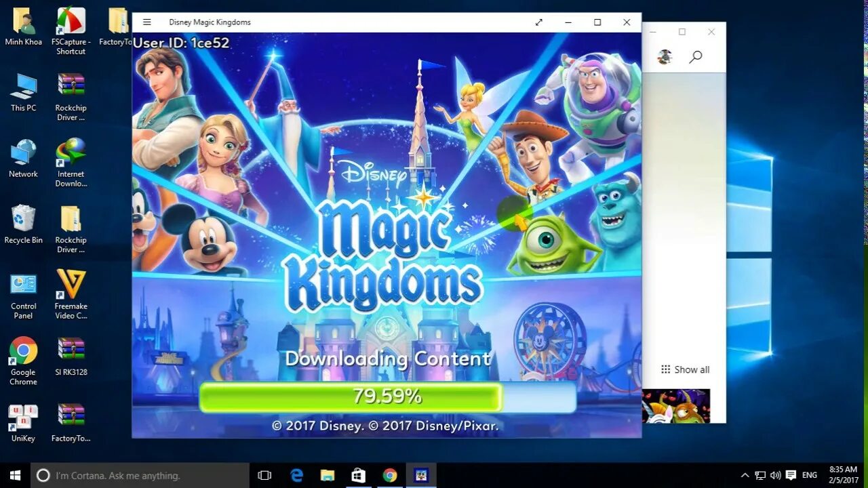Screen dimensions: 868x488
Task: Open the game thumbnail in the Store window
Action: [x=676, y=406]
